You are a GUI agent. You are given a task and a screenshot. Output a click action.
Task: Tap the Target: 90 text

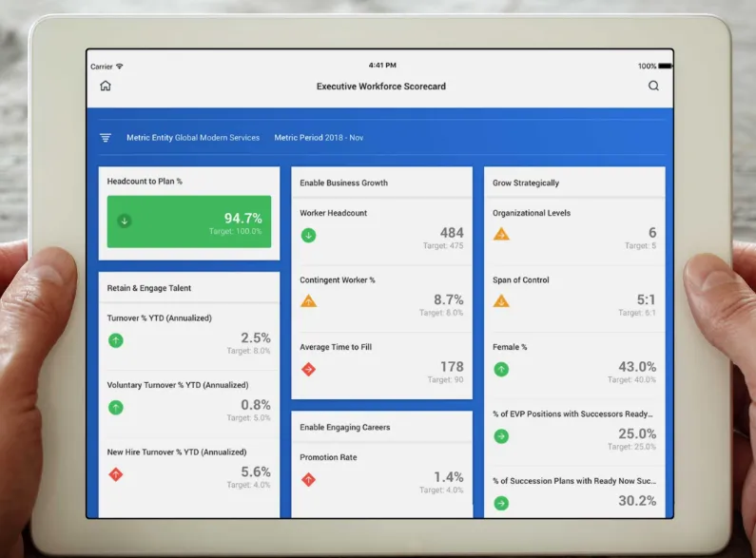(445, 379)
